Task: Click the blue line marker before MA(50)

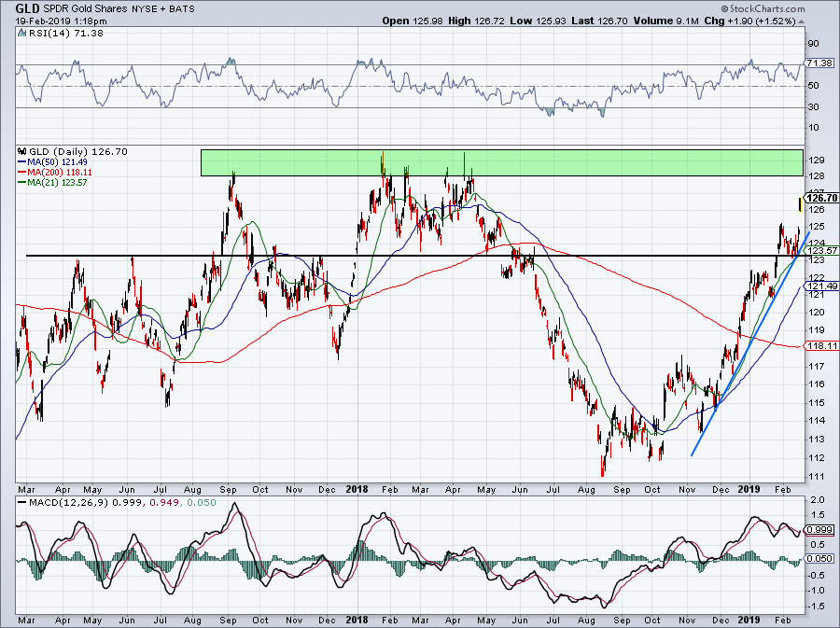Action: coord(22,162)
